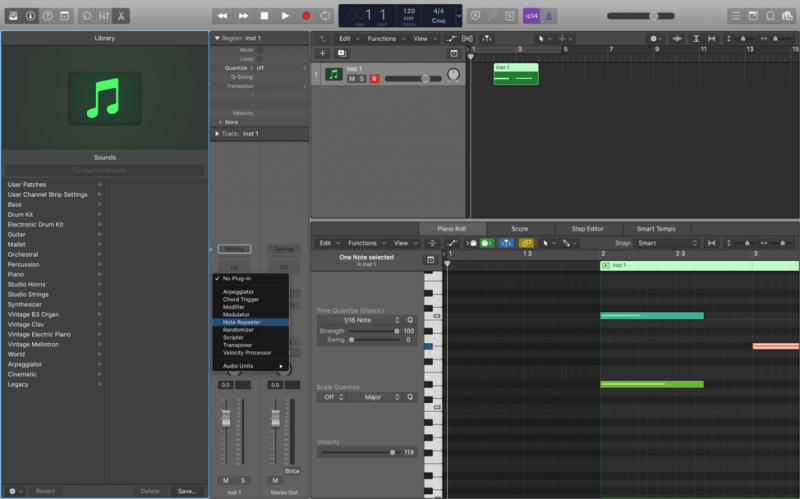
Task: Toggle the Inspector info button
Action: (x=31, y=16)
